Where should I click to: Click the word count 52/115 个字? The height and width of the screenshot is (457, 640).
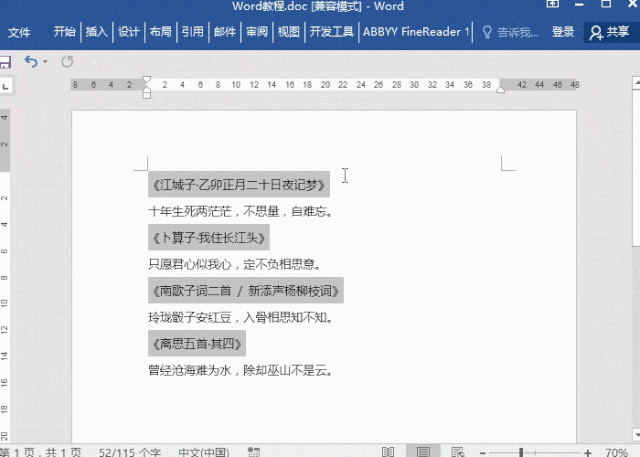point(130,452)
